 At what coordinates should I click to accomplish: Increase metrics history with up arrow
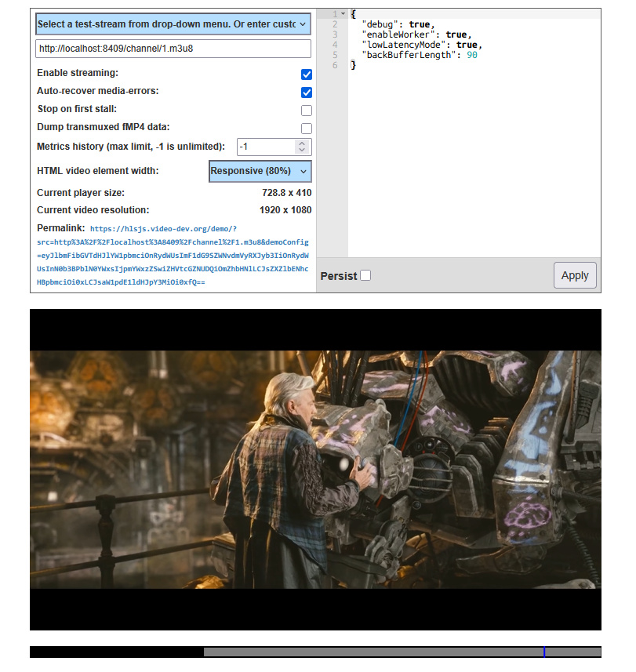click(x=302, y=143)
